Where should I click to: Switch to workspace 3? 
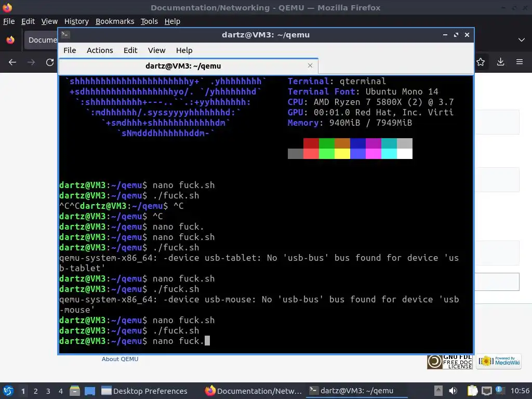tap(48, 391)
